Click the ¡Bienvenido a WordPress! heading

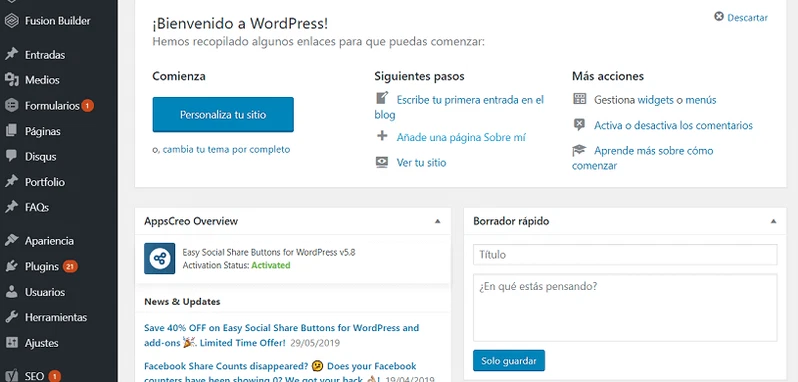240,23
